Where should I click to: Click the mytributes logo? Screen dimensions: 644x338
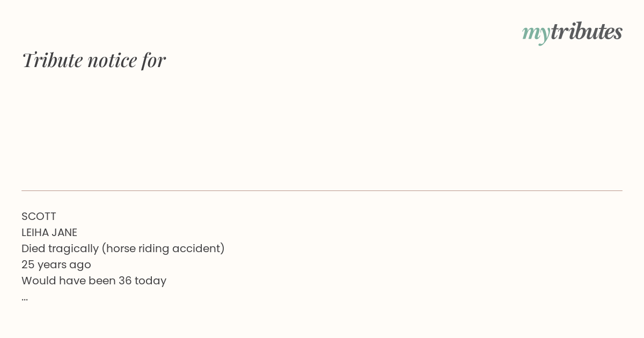572,32
